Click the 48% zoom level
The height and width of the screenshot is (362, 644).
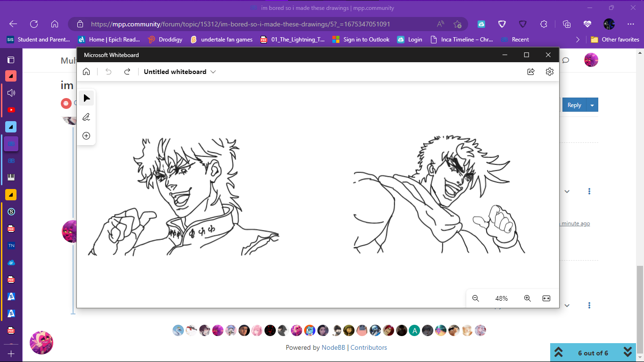pos(502,298)
